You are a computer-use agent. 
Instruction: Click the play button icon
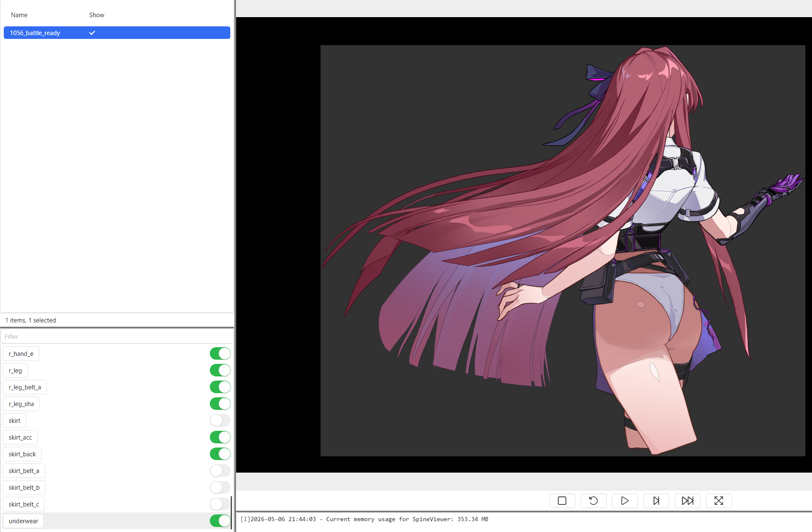(625, 501)
